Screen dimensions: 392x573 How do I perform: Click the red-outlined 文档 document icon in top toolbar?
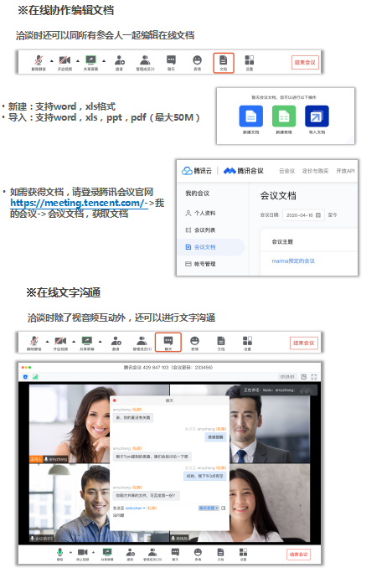pyautogui.click(x=223, y=63)
